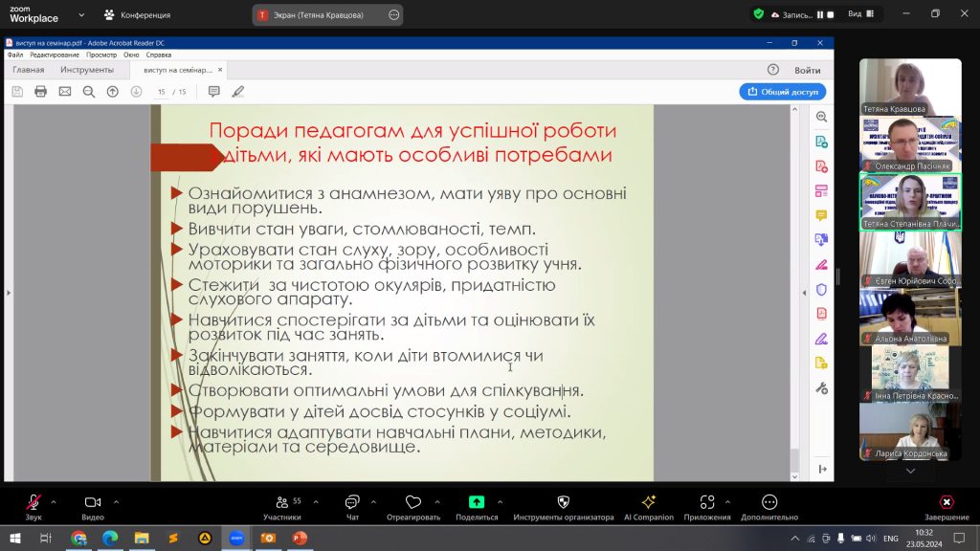Open AI Companion in Zoom toolbar
The width and height of the screenshot is (980, 551).
click(x=648, y=506)
